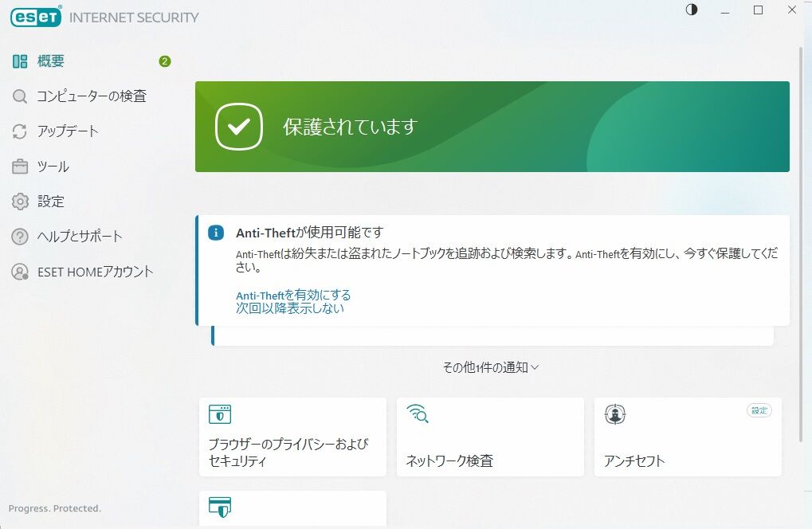Click the question mark icon for ヘルプとサポート
Screen dimensions: 812x529
20,237
